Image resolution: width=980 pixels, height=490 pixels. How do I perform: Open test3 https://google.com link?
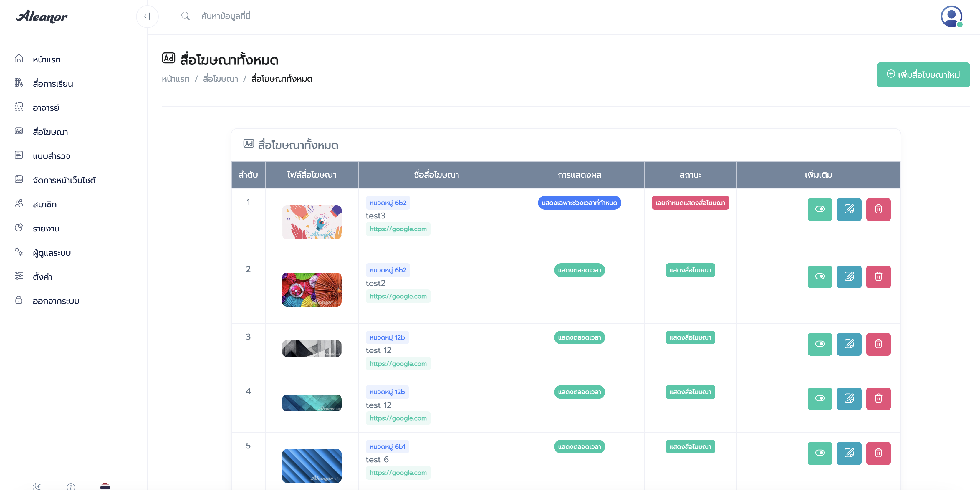tap(398, 229)
